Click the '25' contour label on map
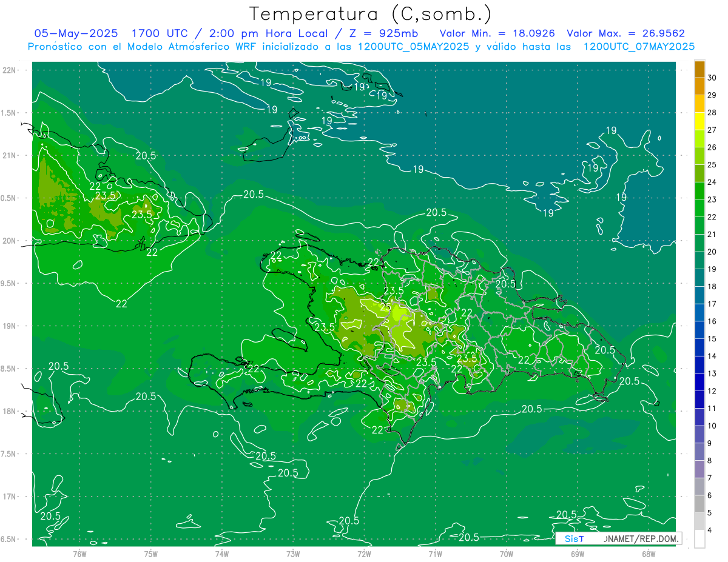The height and width of the screenshot is (562, 728). 385,307
